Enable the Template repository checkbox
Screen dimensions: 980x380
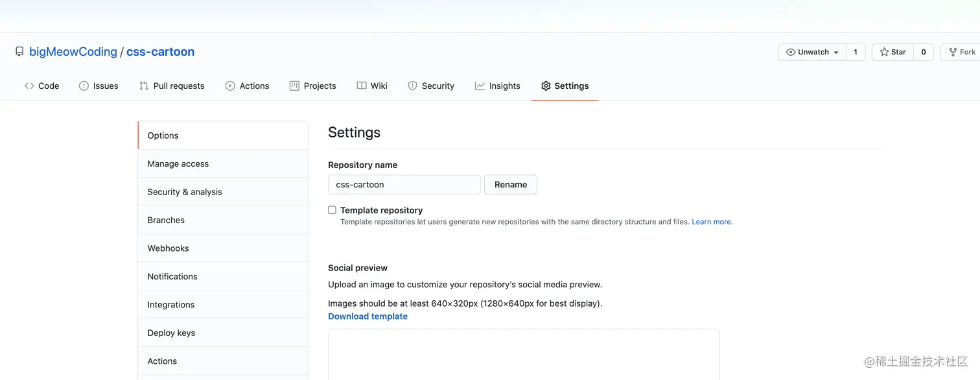[x=332, y=210]
